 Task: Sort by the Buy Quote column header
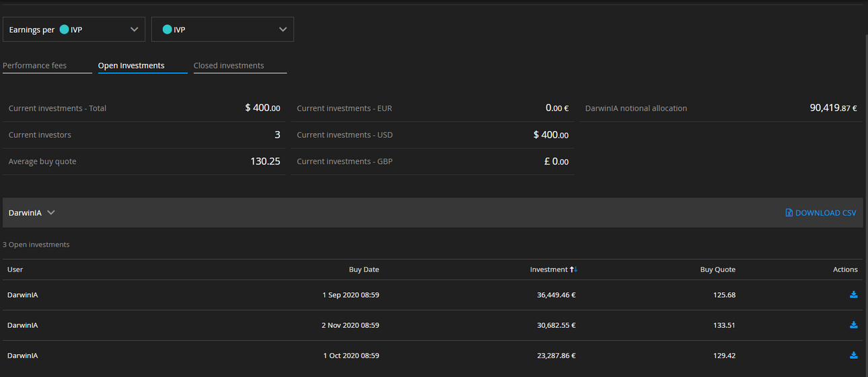click(x=718, y=269)
